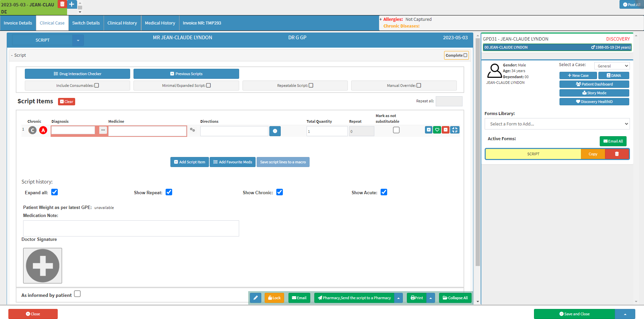Image resolution: width=644 pixels, height=319 pixels.
Task: Click the pencil edit icon in the bottom toolbar
Action: click(255, 298)
